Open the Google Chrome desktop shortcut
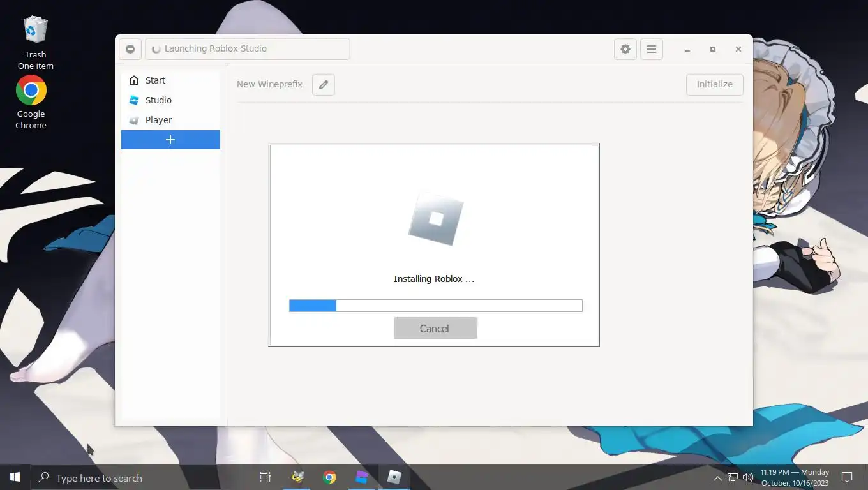 coord(31,102)
